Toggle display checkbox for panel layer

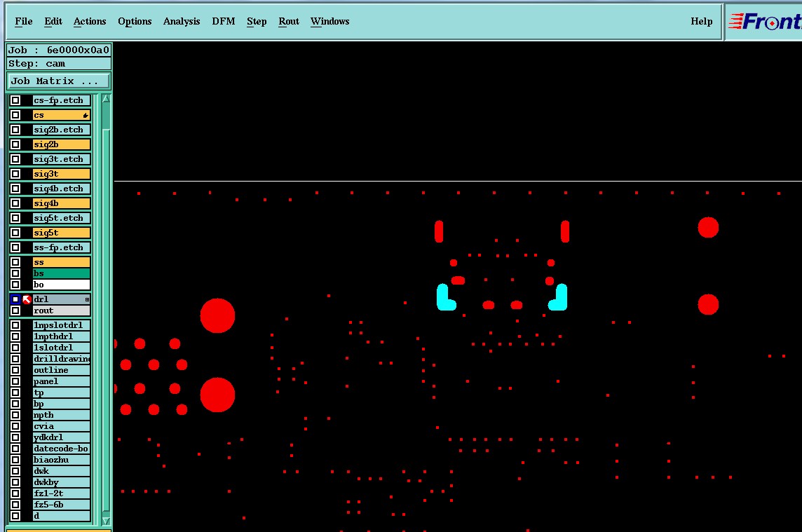click(x=15, y=381)
